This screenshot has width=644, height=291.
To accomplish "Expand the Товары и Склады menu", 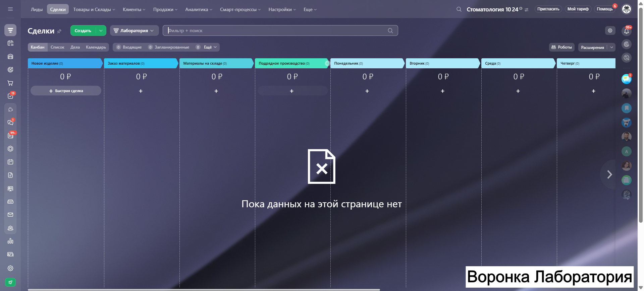I will pos(94,9).
